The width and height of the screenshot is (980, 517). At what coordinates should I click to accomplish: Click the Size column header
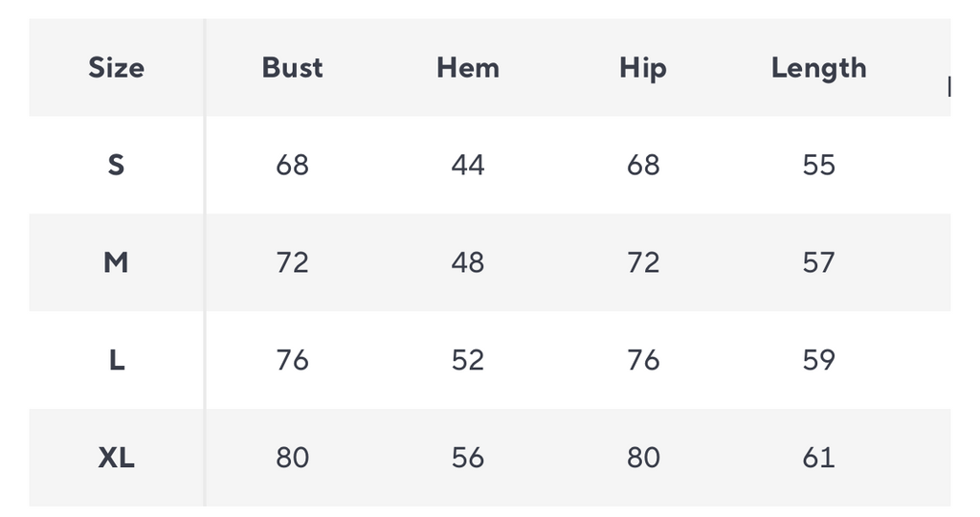pos(116,68)
